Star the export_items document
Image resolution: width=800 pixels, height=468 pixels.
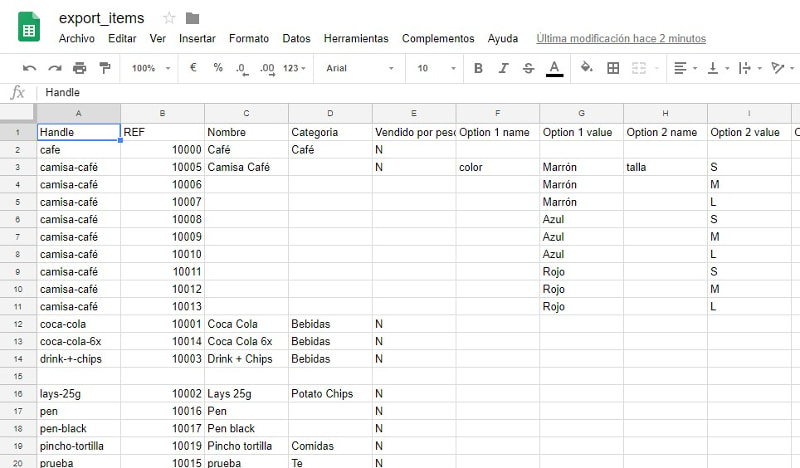pyautogui.click(x=169, y=19)
